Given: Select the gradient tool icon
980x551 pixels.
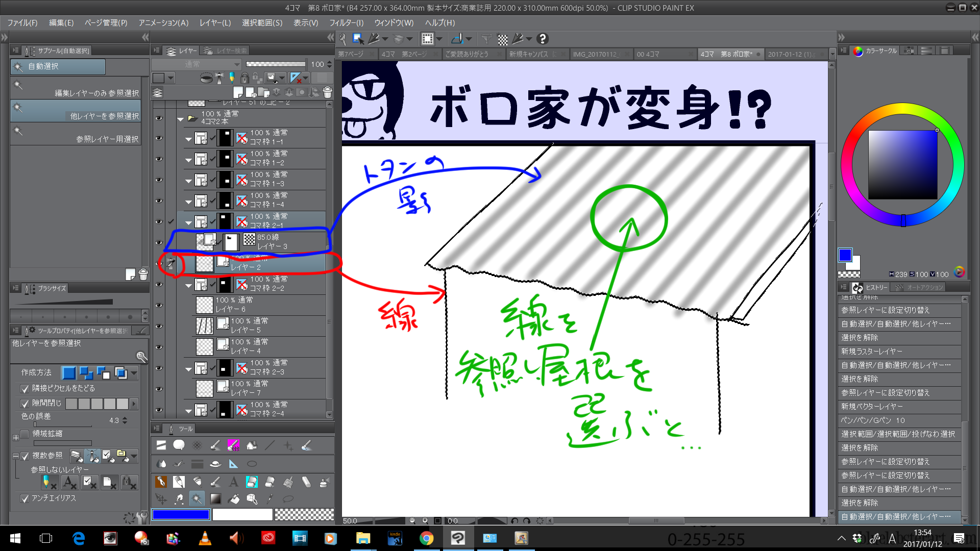Looking at the screenshot, I should click(x=215, y=498).
